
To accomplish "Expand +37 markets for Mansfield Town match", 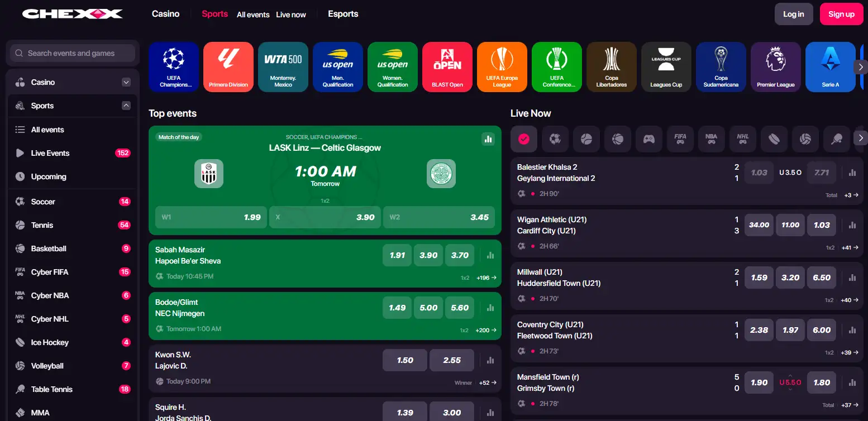I will (x=850, y=405).
